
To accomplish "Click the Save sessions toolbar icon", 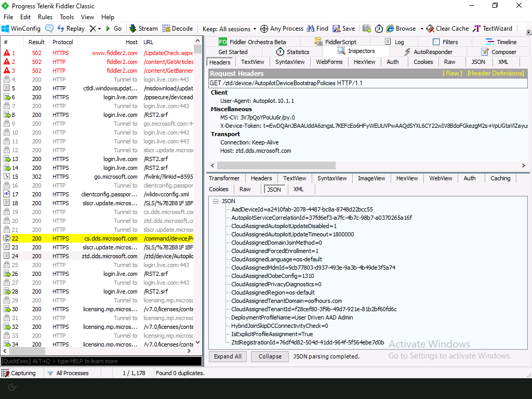I will (337, 29).
